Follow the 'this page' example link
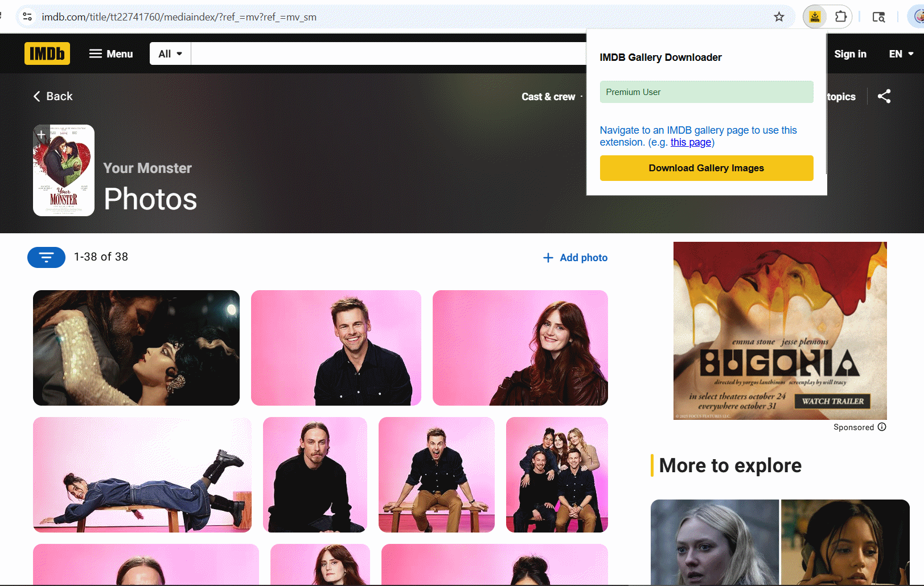Viewport: 924px width, 586px height. [x=691, y=142]
